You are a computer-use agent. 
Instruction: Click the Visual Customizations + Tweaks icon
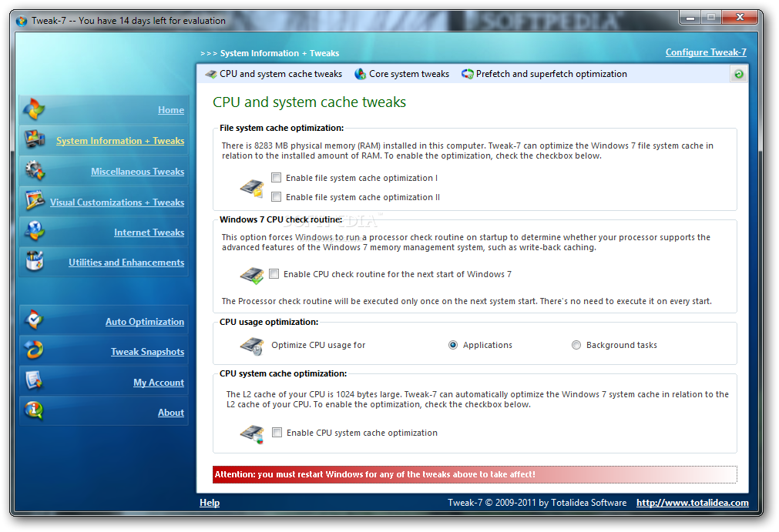(x=35, y=200)
